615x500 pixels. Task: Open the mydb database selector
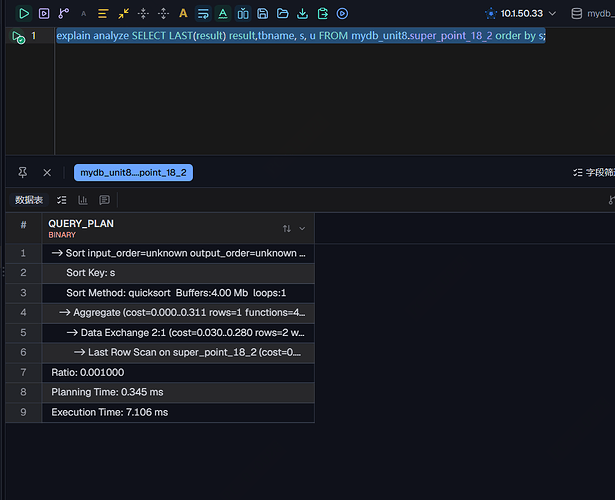click(593, 14)
